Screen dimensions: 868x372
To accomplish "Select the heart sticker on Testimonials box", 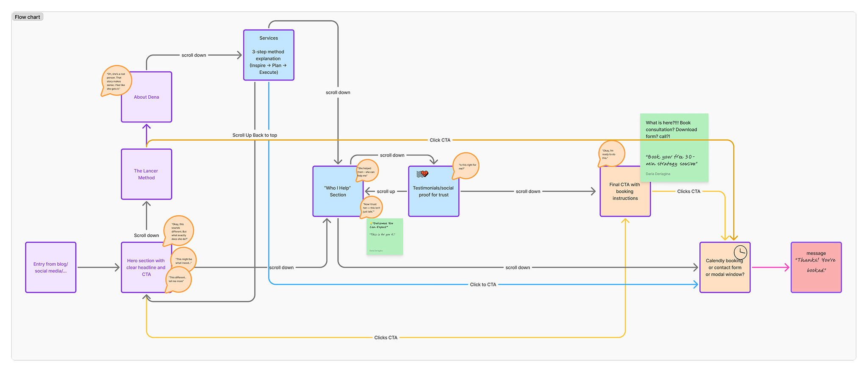I will 422,174.
